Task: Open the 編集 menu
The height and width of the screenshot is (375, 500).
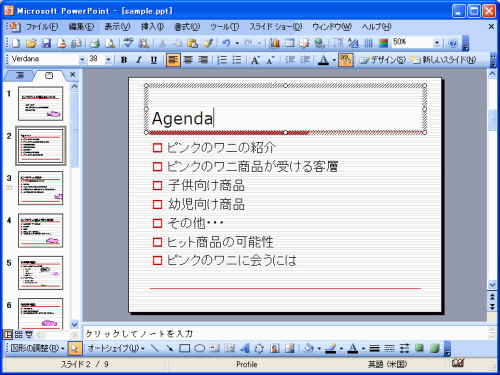Action: pyautogui.click(x=81, y=27)
